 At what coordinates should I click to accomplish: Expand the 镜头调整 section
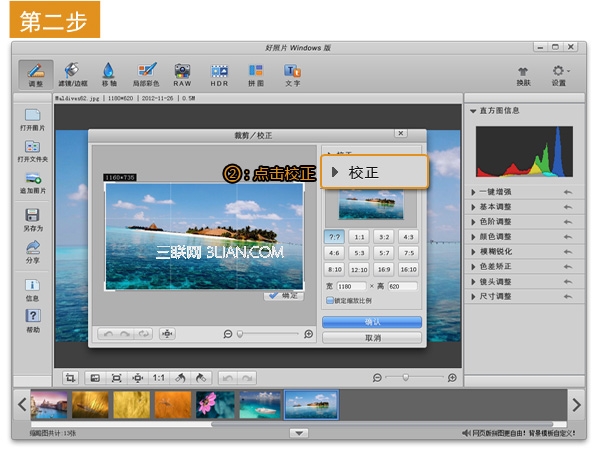point(473,282)
